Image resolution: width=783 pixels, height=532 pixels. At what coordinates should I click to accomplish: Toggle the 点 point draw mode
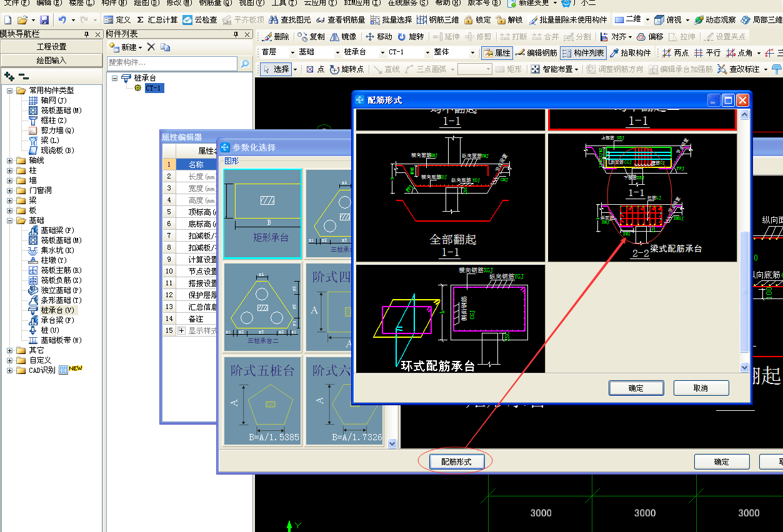pos(315,69)
